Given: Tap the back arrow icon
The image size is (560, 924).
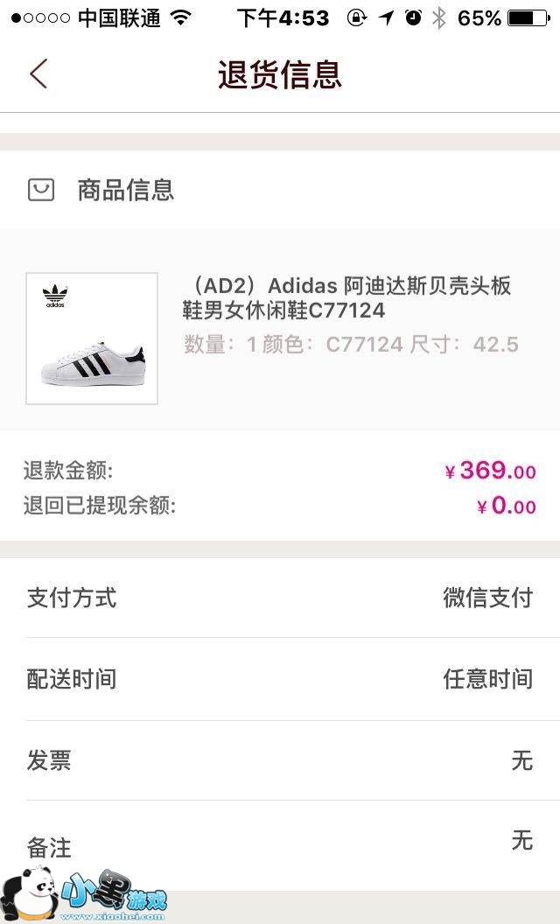Looking at the screenshot, I should tap(38, 74).
